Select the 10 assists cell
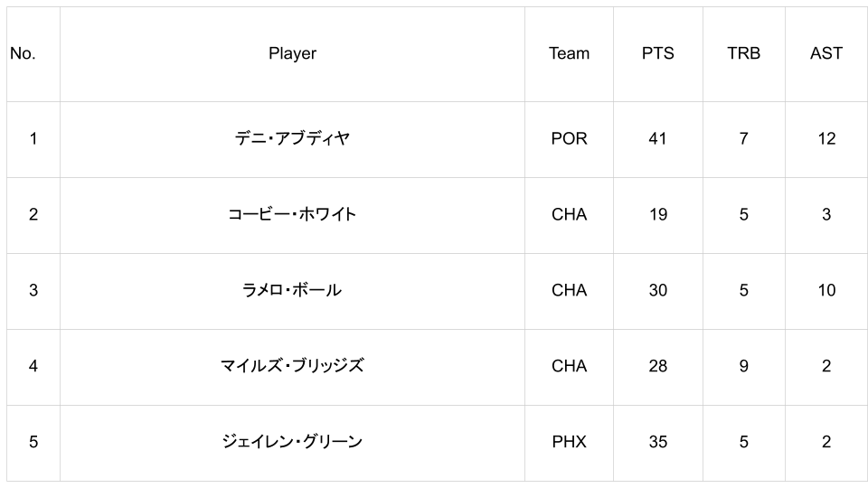The height and width of the screenshot is (488, 868). click(826, 291)
